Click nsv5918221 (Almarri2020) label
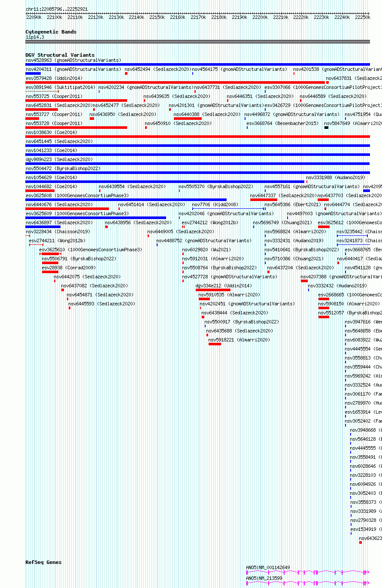This screenshot has height=588, width=382. point(239,340)
